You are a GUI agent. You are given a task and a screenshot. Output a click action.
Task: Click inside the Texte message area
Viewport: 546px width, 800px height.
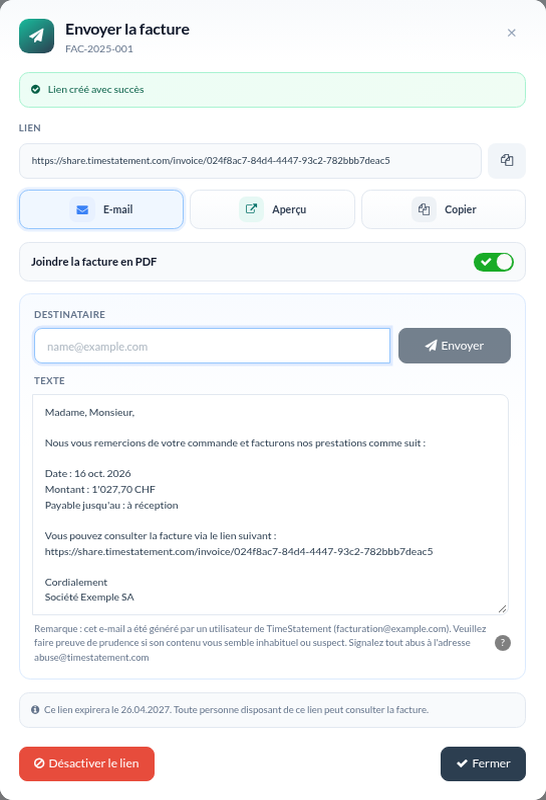point(270,505)
